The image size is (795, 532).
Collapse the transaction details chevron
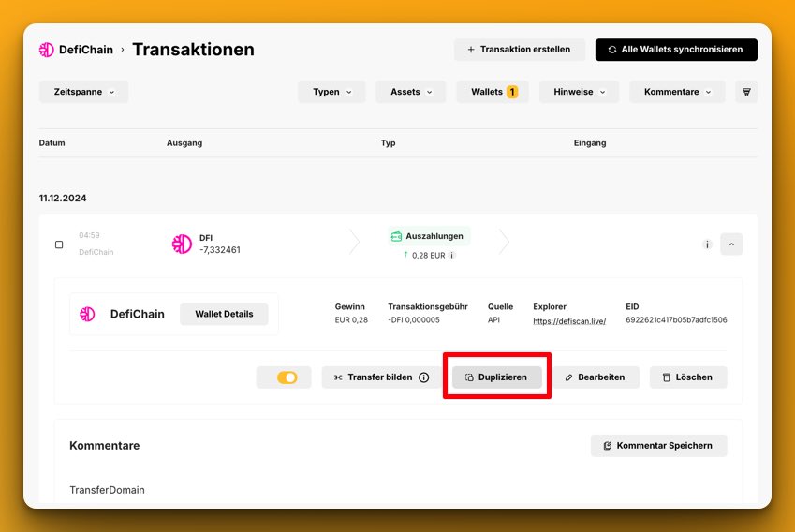(731, 244)
